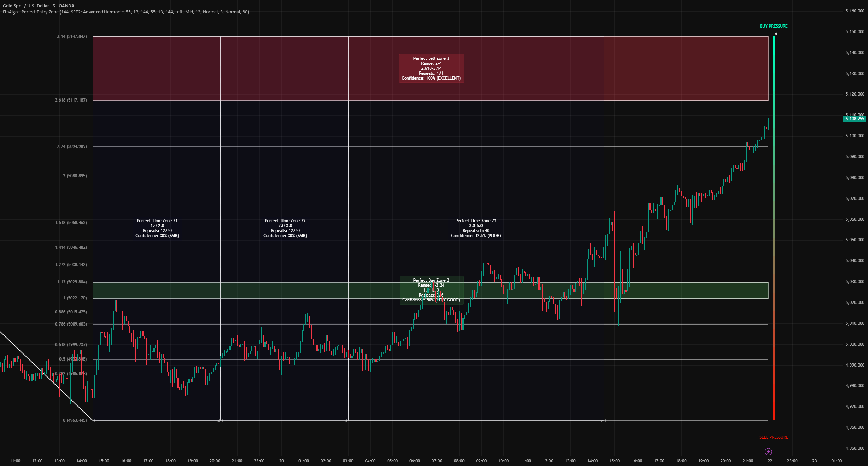Click the 1 (5022.170) fib level label
Viewport: 868px width, 466px height.
click(75, 298)
